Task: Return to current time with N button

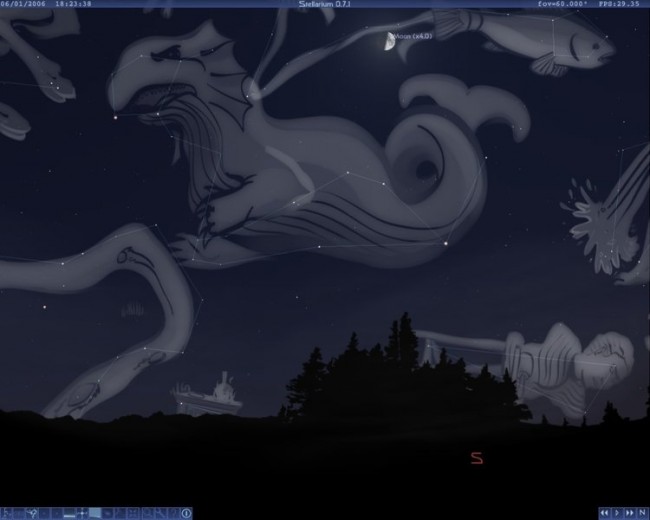Action: pos(641,513)
